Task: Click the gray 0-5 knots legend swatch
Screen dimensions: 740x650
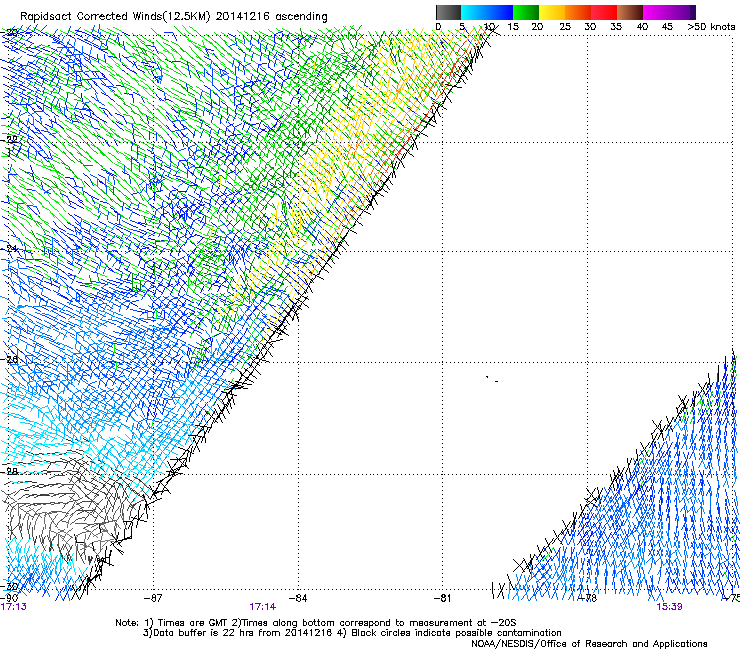Action: point(448,12)
